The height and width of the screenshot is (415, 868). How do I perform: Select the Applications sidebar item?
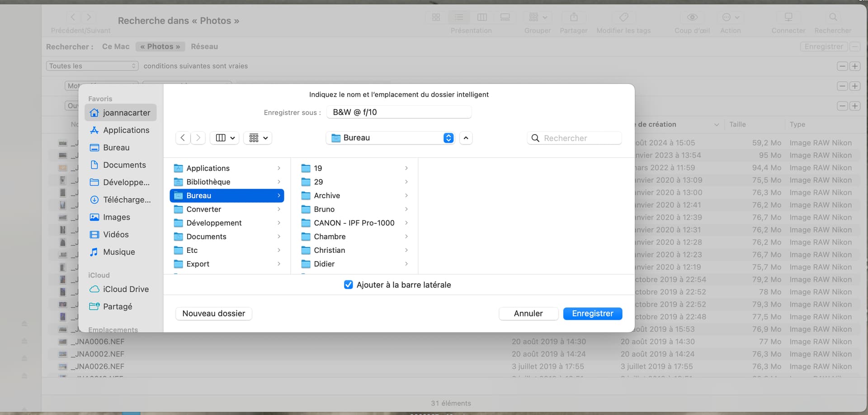click(x=126, y=130)
